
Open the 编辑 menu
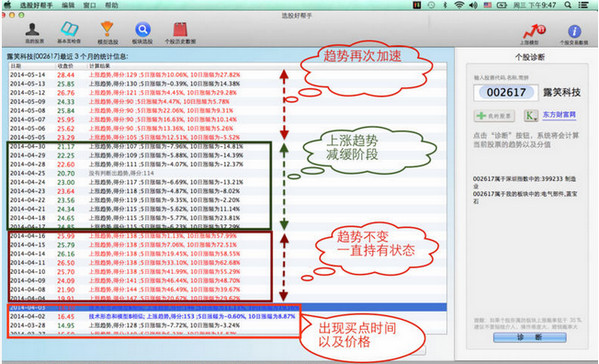[68, 5]
